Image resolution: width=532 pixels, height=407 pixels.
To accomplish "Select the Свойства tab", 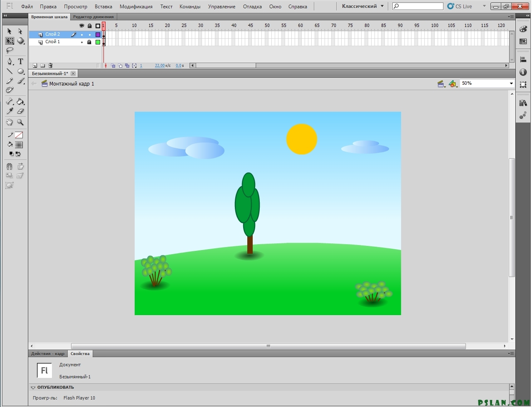I will (80, 354).
